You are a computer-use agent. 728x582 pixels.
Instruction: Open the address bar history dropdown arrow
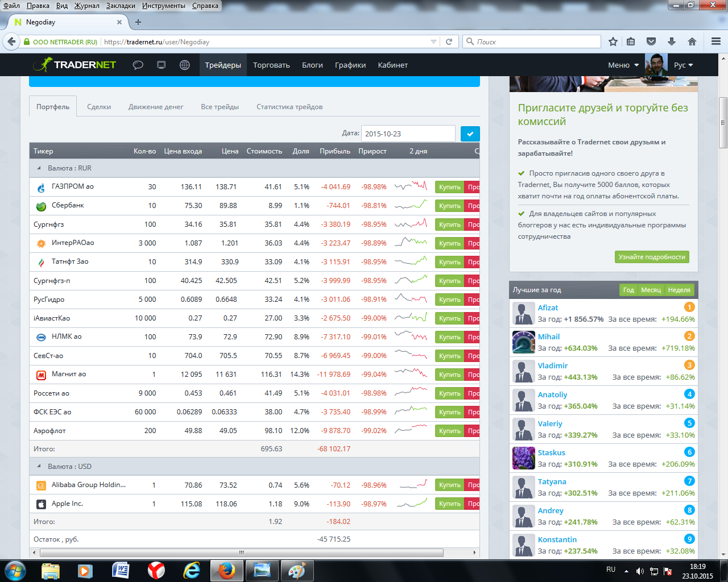tap(434, 41)
